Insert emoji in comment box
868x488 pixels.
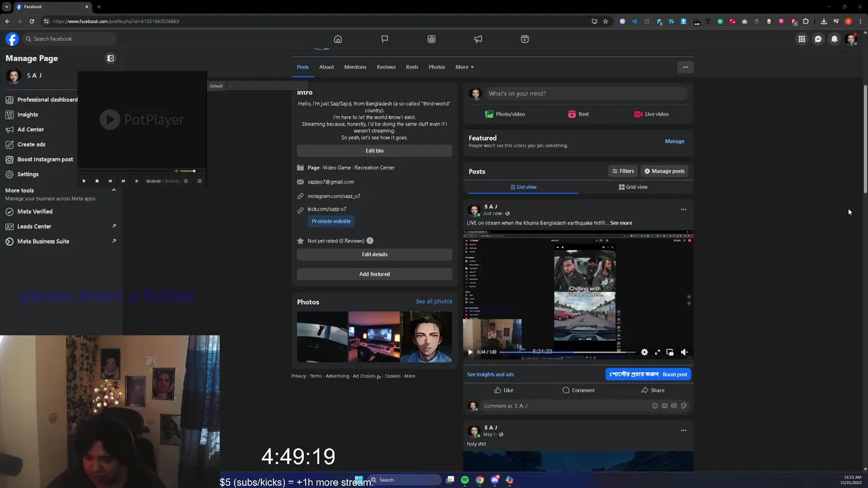[655, 406]
